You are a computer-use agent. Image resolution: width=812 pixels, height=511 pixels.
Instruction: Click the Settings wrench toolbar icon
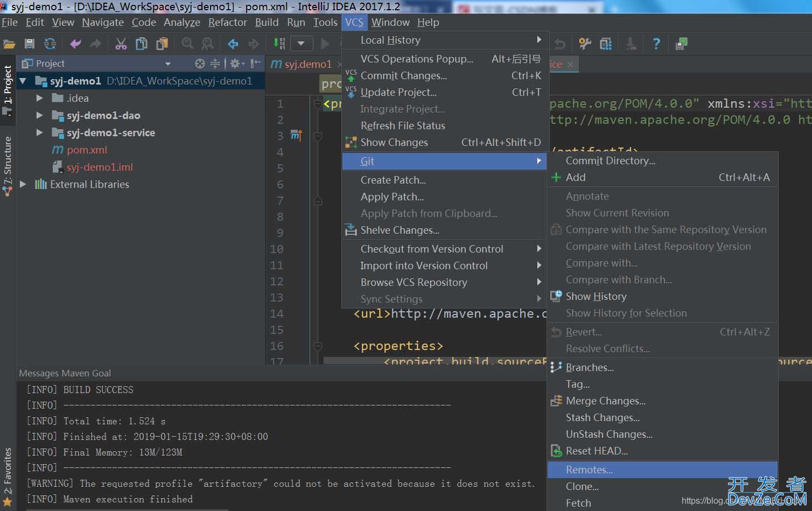pyautogui.click(x=585, y=44)
